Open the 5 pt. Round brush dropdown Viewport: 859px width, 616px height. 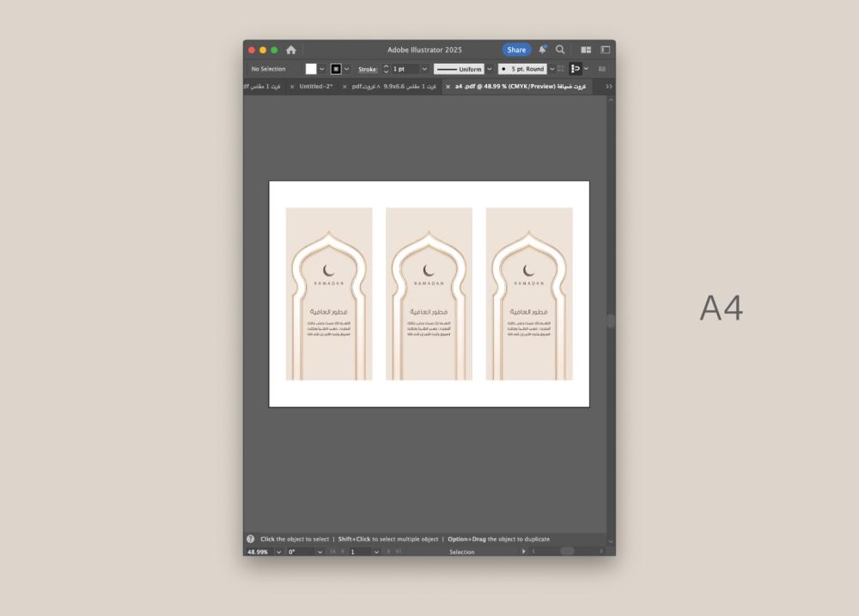point(551,69)
